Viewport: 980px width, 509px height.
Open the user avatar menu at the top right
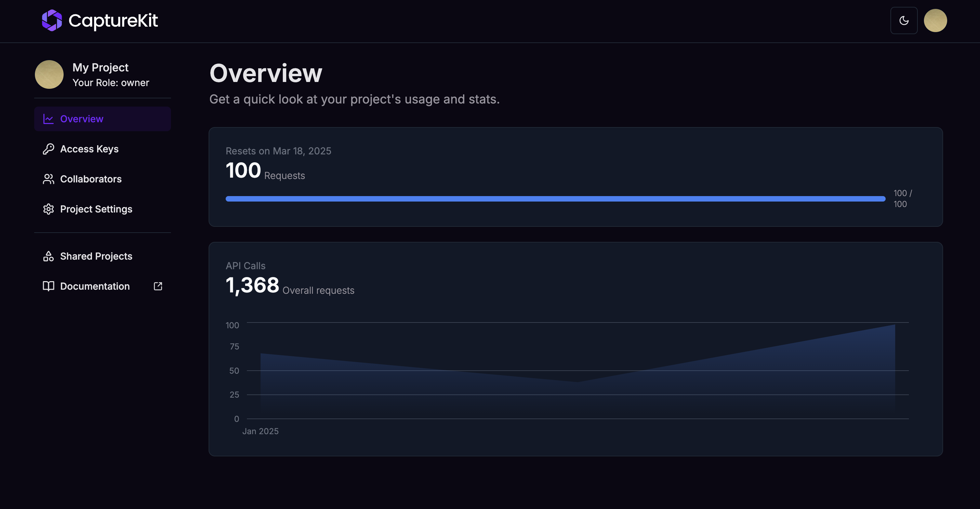click(x=935, y=20)
